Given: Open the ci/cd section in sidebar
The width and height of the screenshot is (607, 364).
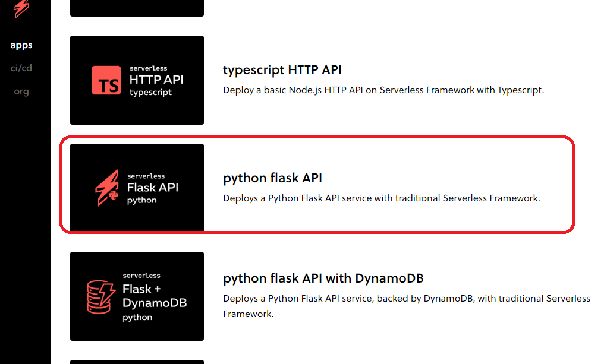Looking at the screenshot, I should pos(21,68).
